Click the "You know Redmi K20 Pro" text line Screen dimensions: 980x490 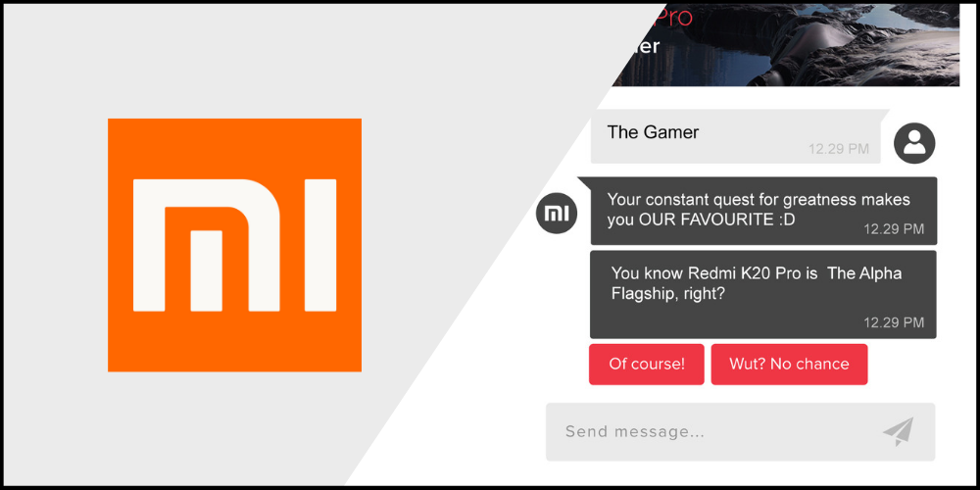pyautogui.click(x=756, y=273)
